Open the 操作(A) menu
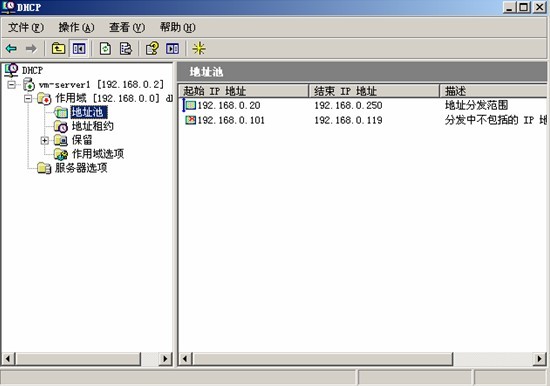Image resolution: width=550 pixels, height=386 pixels. click(x=76, y=27)
